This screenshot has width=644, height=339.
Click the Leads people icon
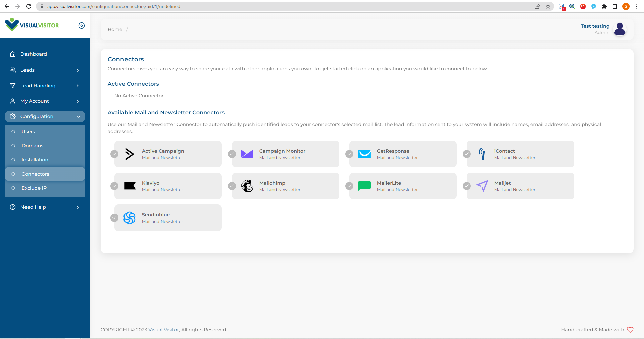[13, 70]
